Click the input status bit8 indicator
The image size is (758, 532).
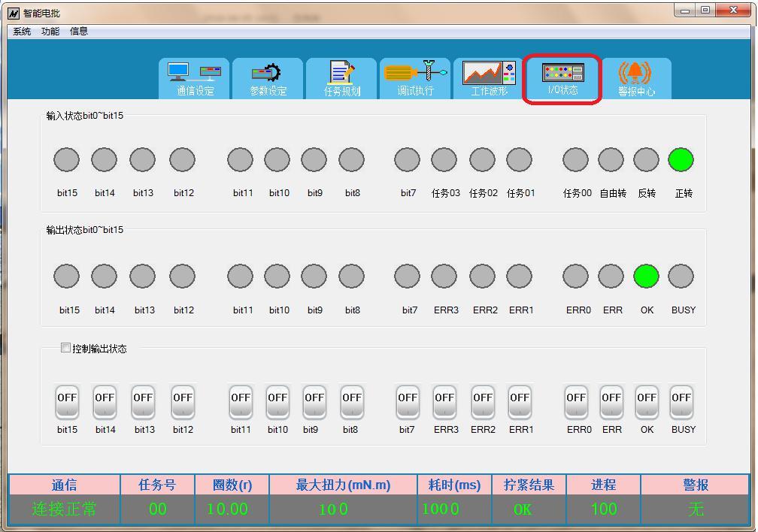[351, 159]
